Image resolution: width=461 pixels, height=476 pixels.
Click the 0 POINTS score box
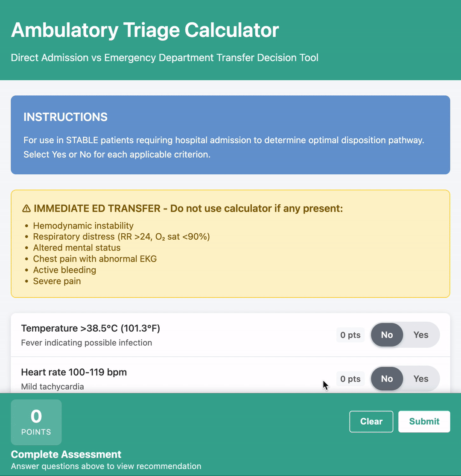click(36, 422)
